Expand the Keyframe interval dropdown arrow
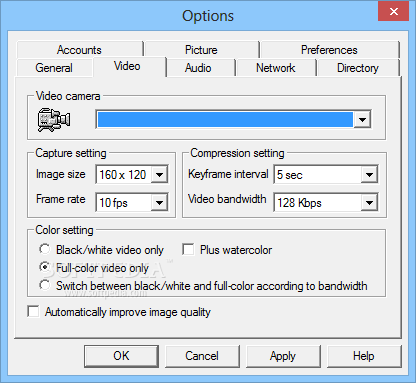The height and width of the screenshot is (383, 416). [369, 174]
